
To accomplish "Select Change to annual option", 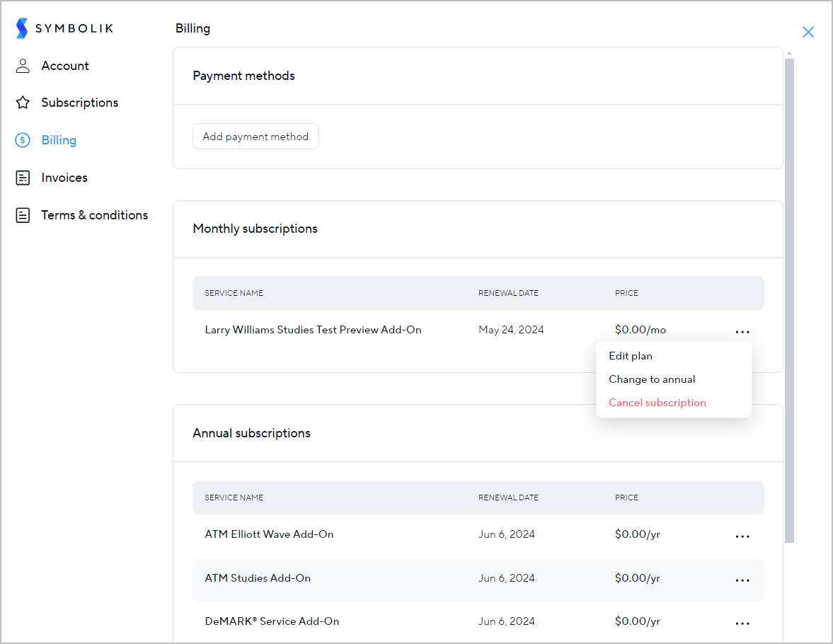I will coord(652,379).
